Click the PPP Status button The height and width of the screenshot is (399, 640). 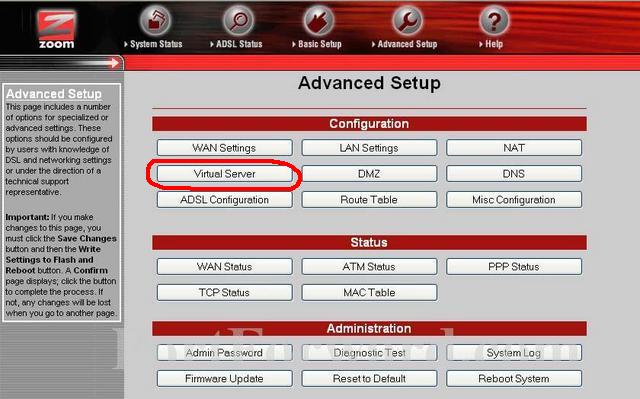pyautogui.click(x=514, y=266)
